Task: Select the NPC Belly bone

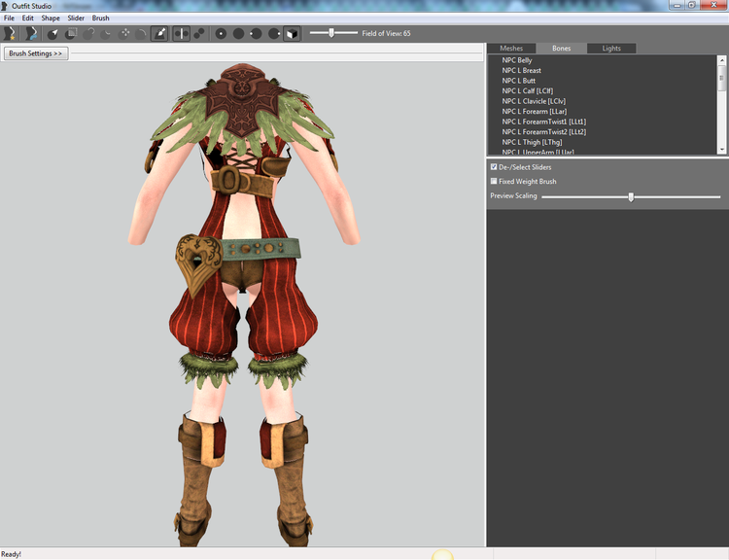Action: pos(517,60)
